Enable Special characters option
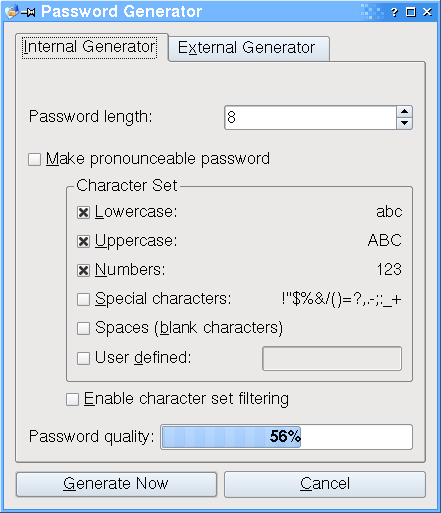The height and width of the screenshot is (513, 441). pyautogui.click(x=83, y=299)
